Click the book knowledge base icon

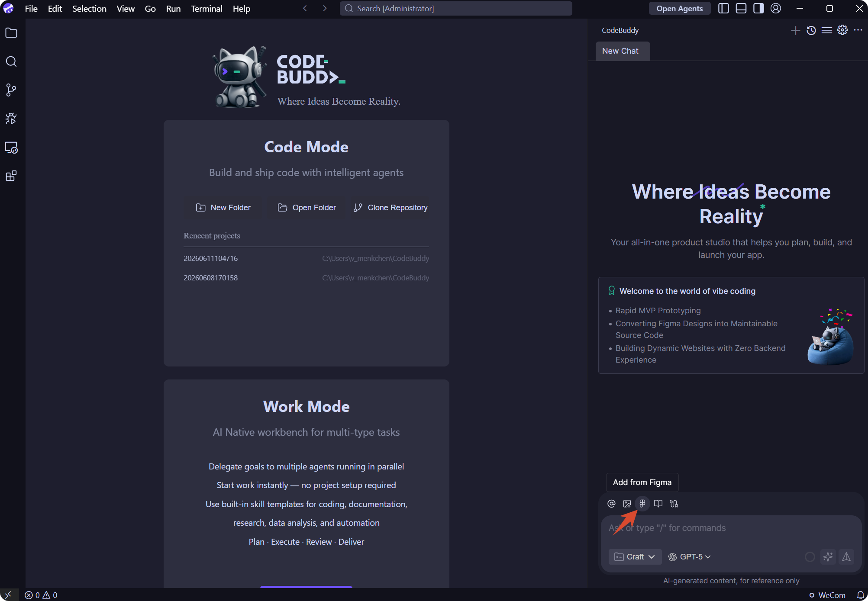click(658, 504)
